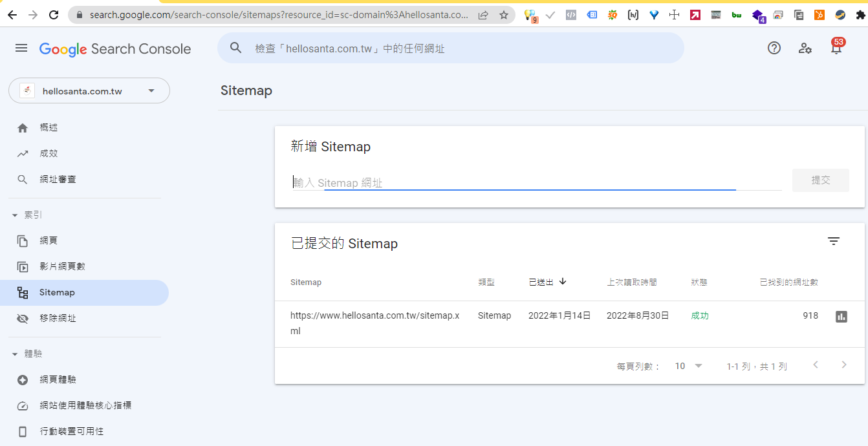Click browser back arrow

click(x=12, y=15)
